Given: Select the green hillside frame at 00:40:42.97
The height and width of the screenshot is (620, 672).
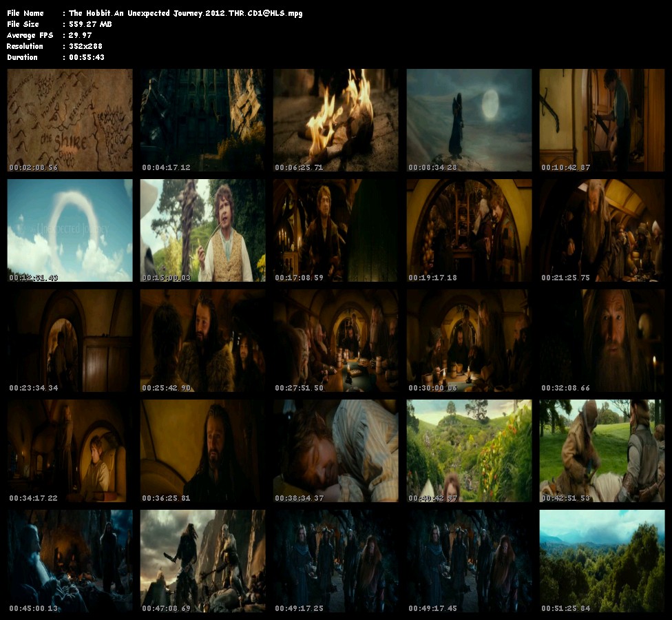Looking at the screenshot, I should tap(469, 451).
